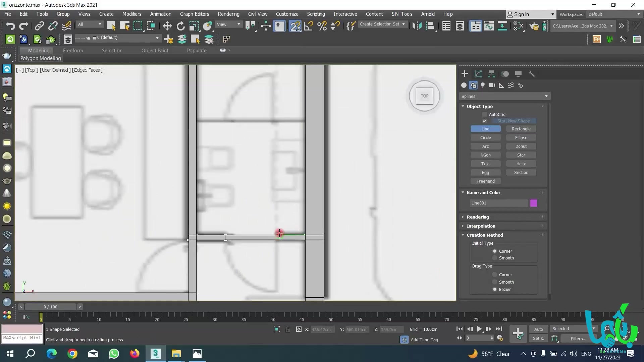Click the Rectangle spline button
The image size is (644, 362).
point(521,129)
